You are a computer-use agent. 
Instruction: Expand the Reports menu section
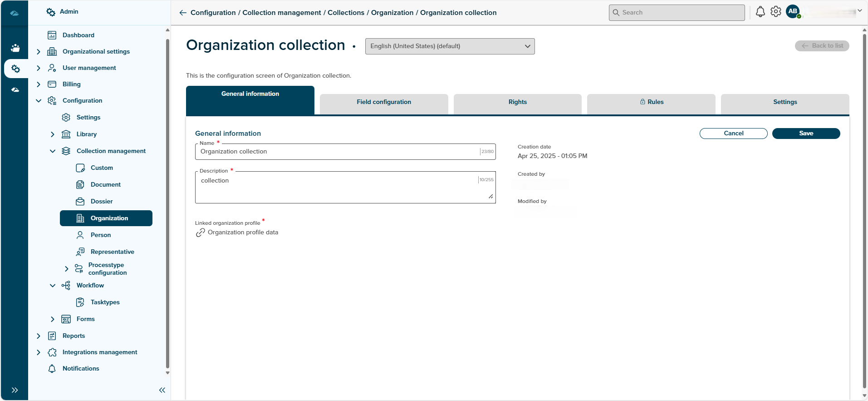click(39, 336)
